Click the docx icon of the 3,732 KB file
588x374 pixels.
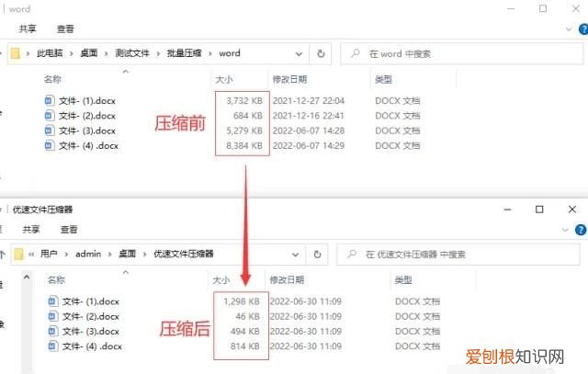49,100
